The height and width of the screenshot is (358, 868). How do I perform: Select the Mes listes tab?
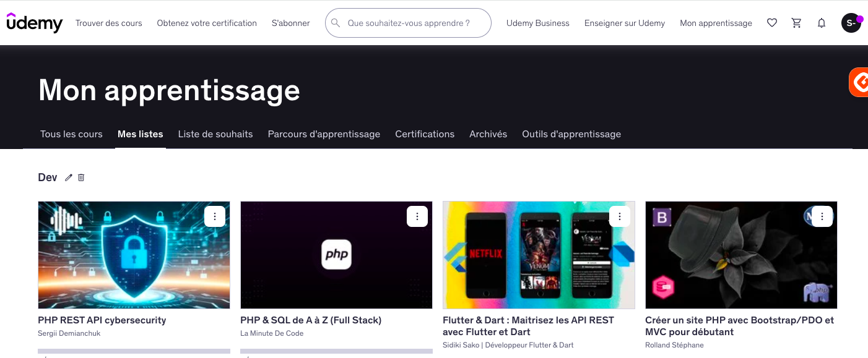(x=141, y=134)
